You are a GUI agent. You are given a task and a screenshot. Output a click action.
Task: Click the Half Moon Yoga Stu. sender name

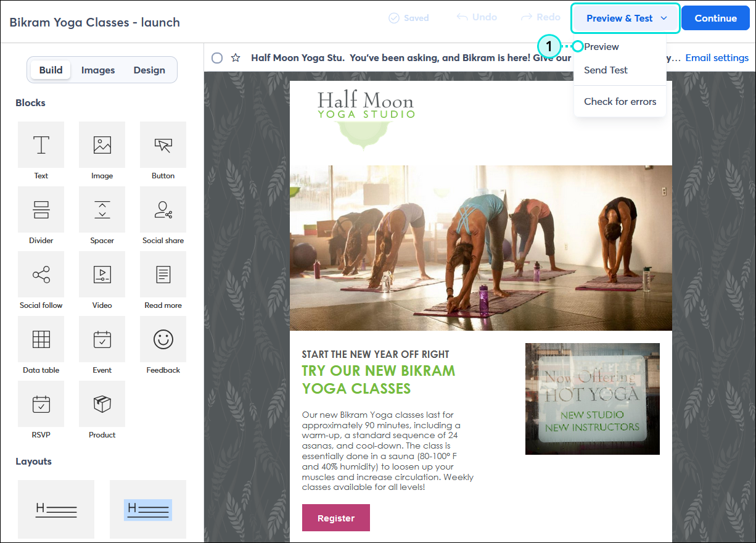coord(298,58)
